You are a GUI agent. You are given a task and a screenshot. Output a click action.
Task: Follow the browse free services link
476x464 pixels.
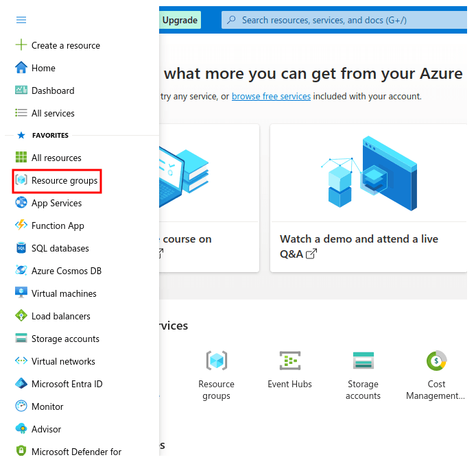tap(271, 96)
